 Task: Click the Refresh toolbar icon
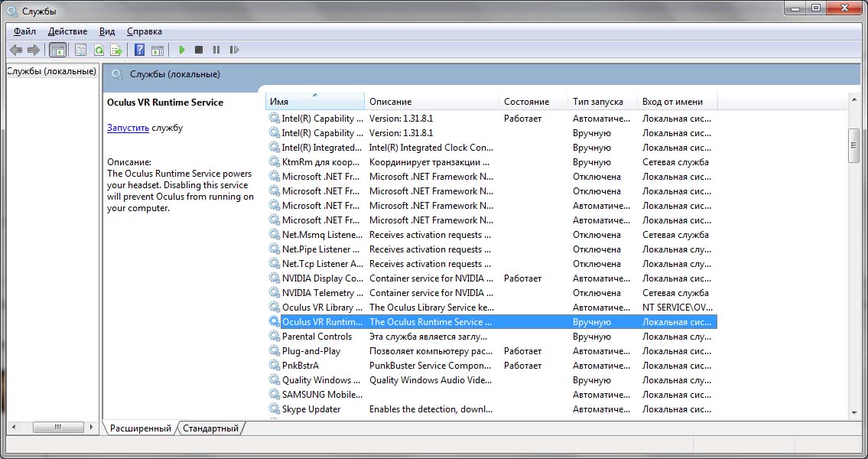pos(99,50)
